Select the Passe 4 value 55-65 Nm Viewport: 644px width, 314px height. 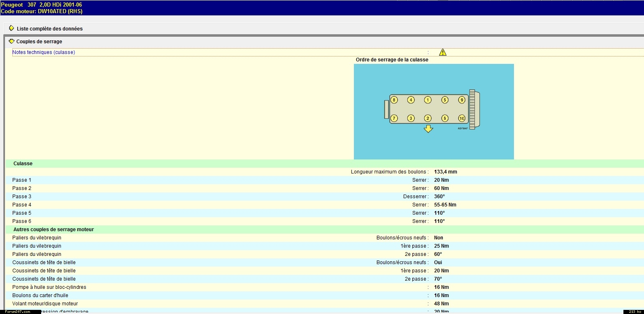[x=445, y=205]
